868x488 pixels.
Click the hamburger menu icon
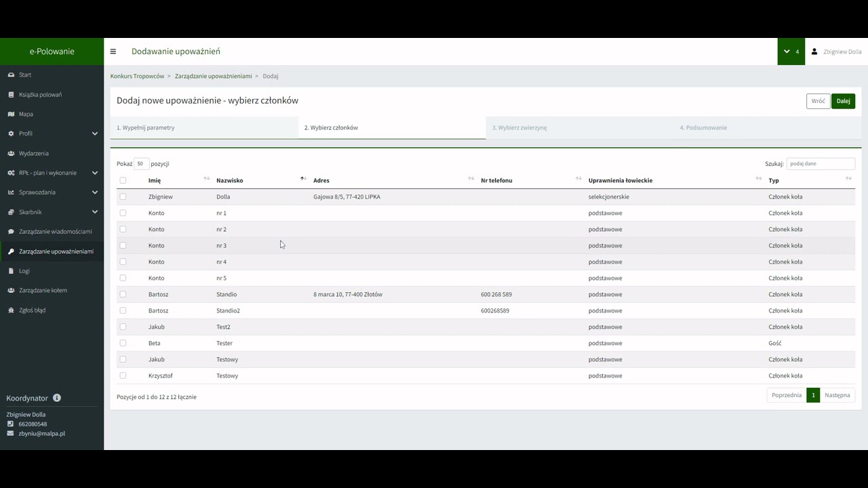pos(113,52)
